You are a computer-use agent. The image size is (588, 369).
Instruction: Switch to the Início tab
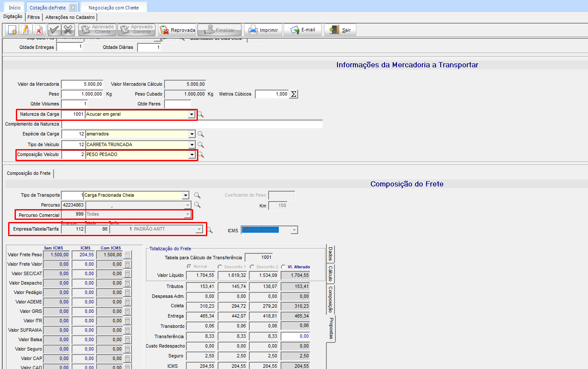[x=15, y=7]
